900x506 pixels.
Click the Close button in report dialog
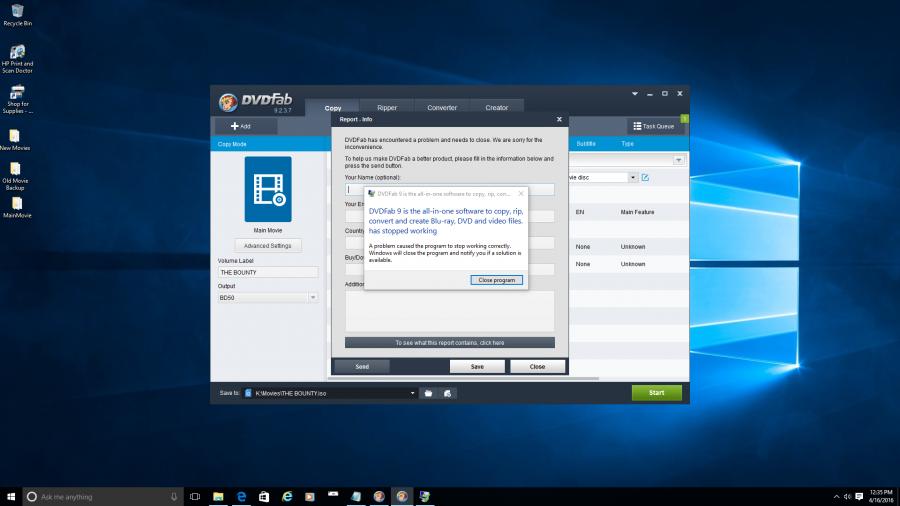pyautogui.click(x=537, y=366)
